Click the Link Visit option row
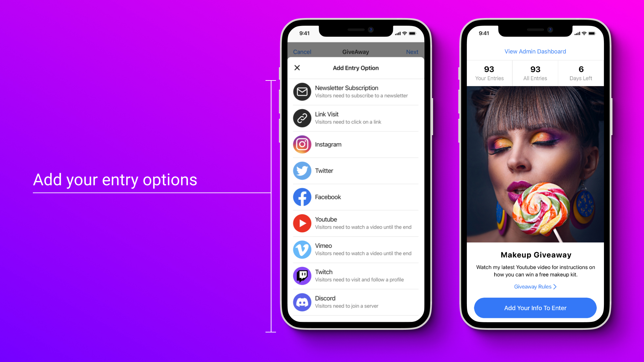644x362 pixels. pos(356,118)
